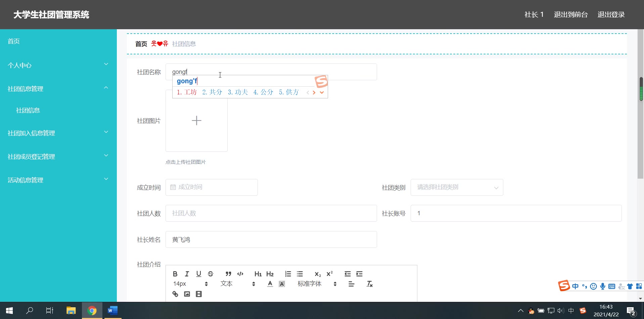Open text background color picker
The width and height of the screenshot is (644, 319).
(282, 284)
